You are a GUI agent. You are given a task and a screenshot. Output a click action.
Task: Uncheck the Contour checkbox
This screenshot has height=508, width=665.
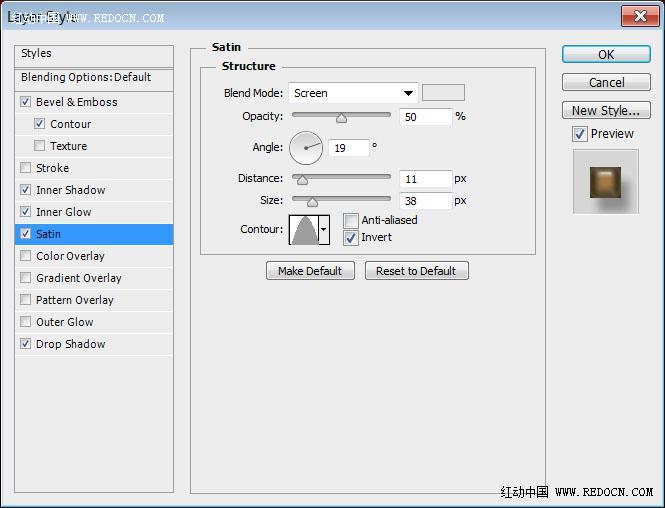click(x=39, y=124)
